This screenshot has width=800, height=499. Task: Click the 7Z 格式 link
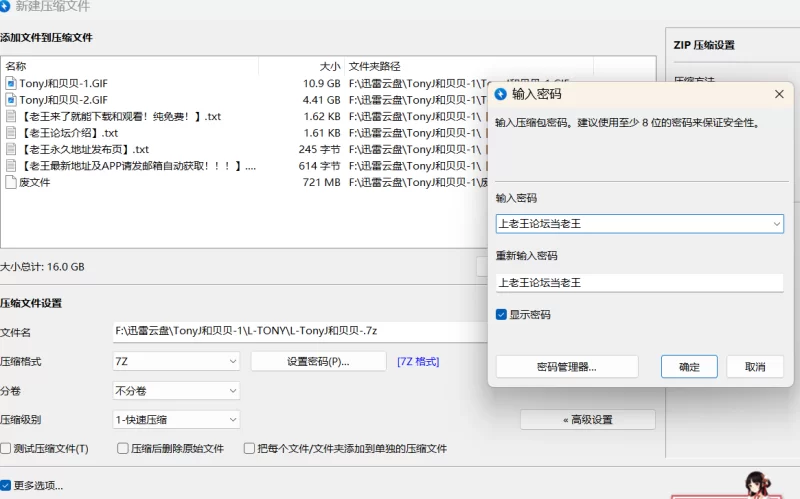(418, 361)
